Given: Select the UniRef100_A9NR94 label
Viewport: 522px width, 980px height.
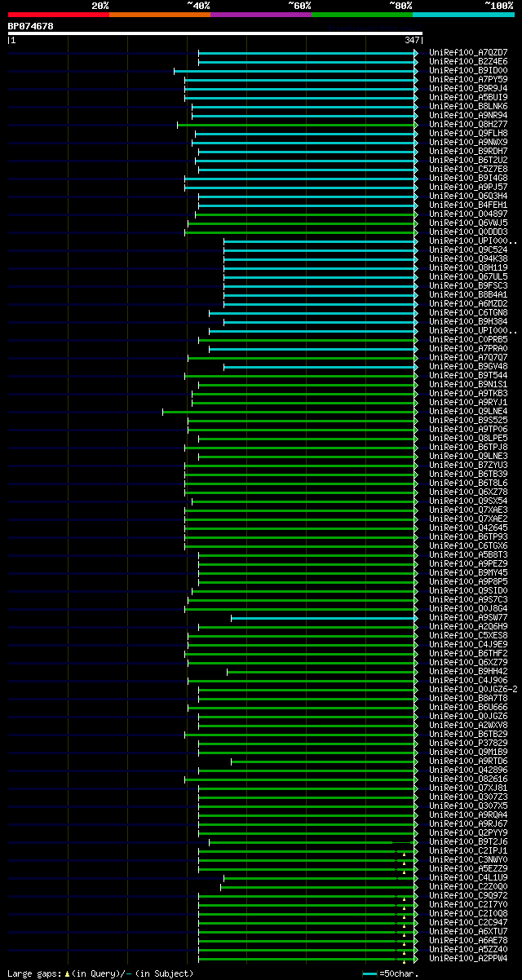Looking at the screenshot, I should (468, 115).
